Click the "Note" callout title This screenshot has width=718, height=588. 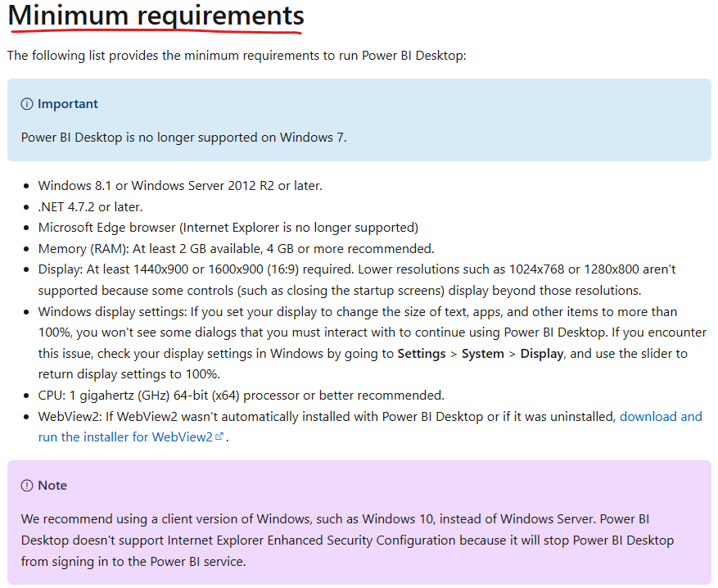(52, 486)
